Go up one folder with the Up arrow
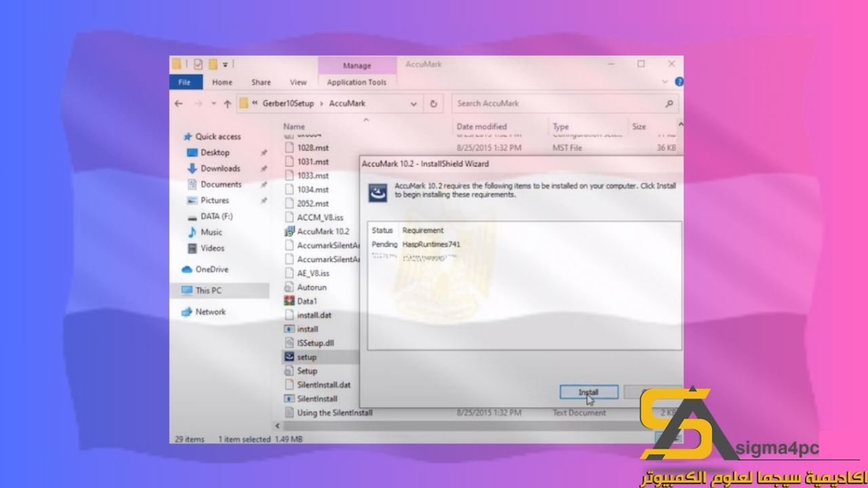868x488 pixels. coord(227,104)
